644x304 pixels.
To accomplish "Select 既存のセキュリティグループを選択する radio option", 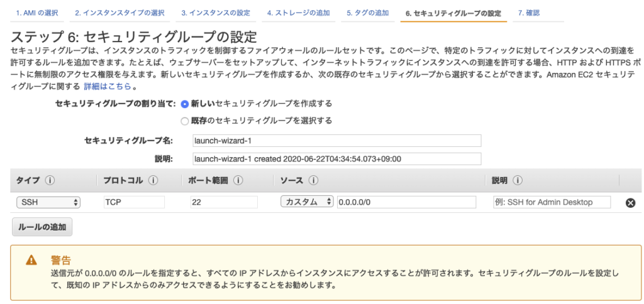I will click(x=185, y=121).
